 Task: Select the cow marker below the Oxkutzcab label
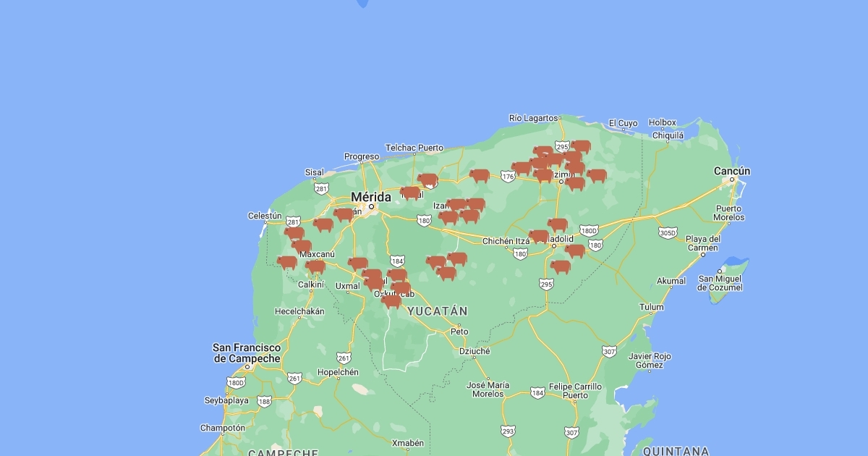coord(391,301)
